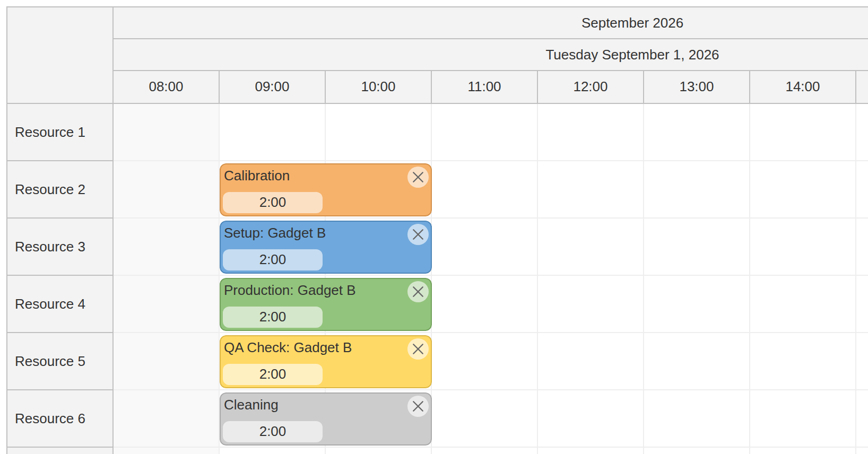
Task: Select the Resource 1 row header
Action: coord(60,132)
